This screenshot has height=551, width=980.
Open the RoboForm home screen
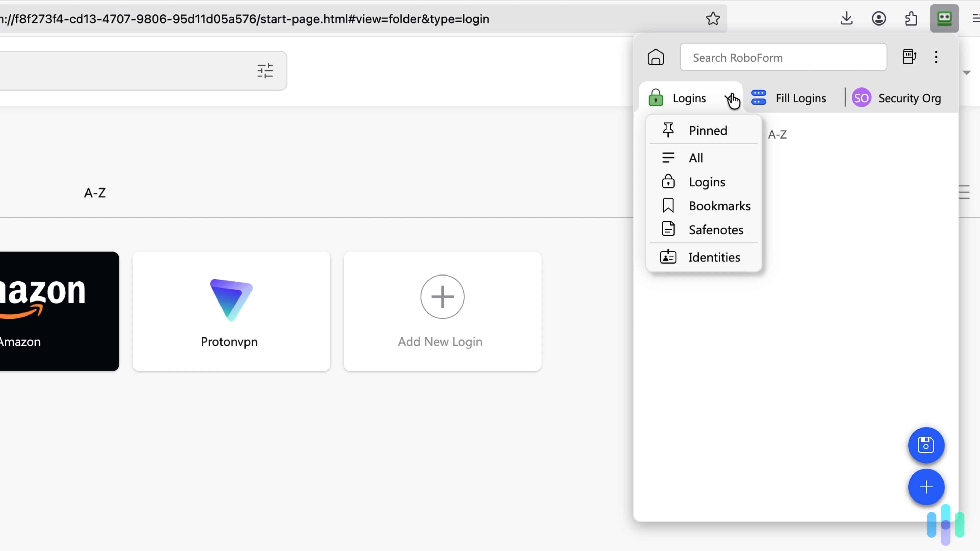tap(655, 57)
